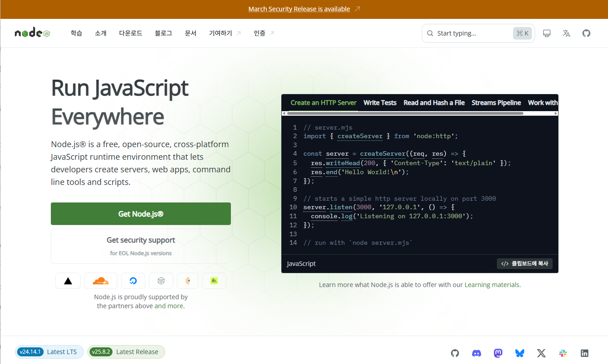Image resolution: width=608 pixels, height=364 pixels.
Task: Open the Mastodon icon in the footer
Action: pyautogui.click(x=498, y=353)
